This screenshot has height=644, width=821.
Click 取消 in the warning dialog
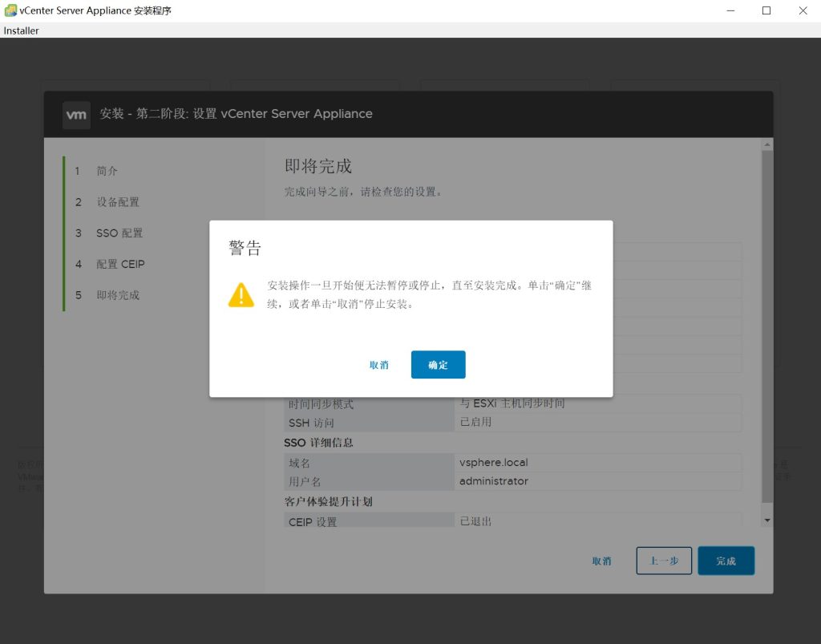[x=379, y=365]
